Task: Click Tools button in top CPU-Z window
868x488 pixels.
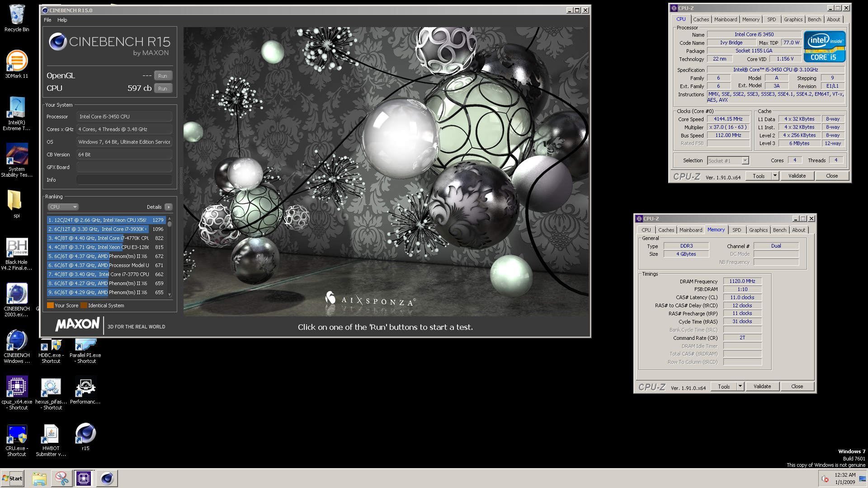Action: tap(759, 176)
